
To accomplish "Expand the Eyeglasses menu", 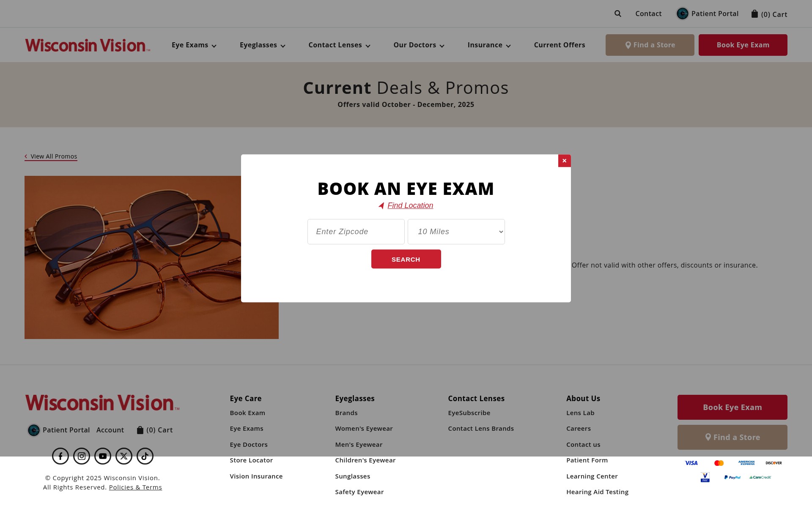I will click(x=263, y=45).
